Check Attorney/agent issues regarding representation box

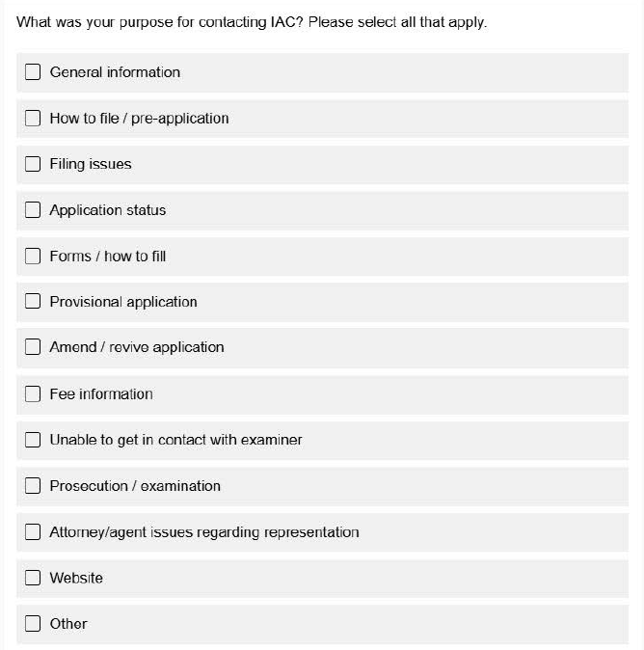(x=33, y=532)
